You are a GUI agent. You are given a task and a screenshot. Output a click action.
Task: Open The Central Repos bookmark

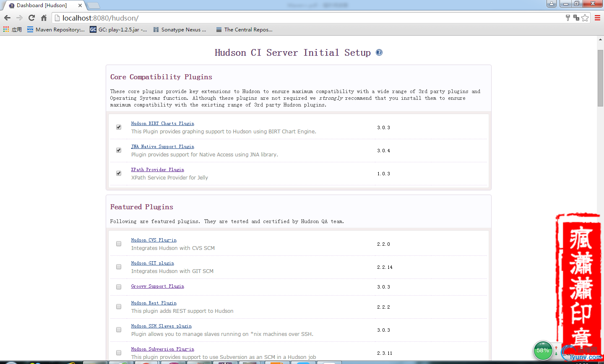(244, 29)
